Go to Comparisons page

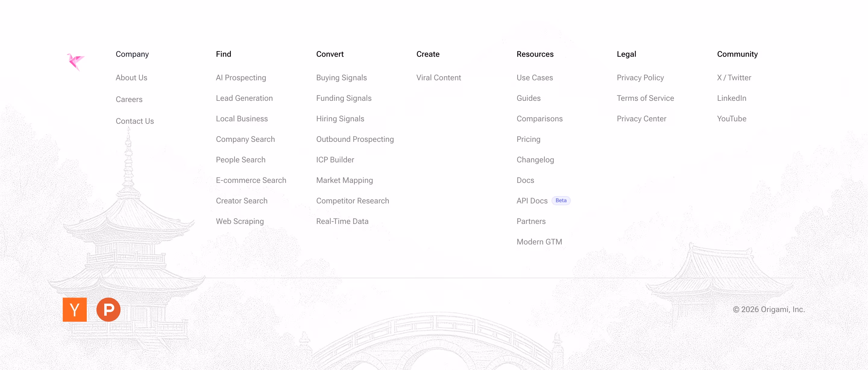click(x=539, y=119)
